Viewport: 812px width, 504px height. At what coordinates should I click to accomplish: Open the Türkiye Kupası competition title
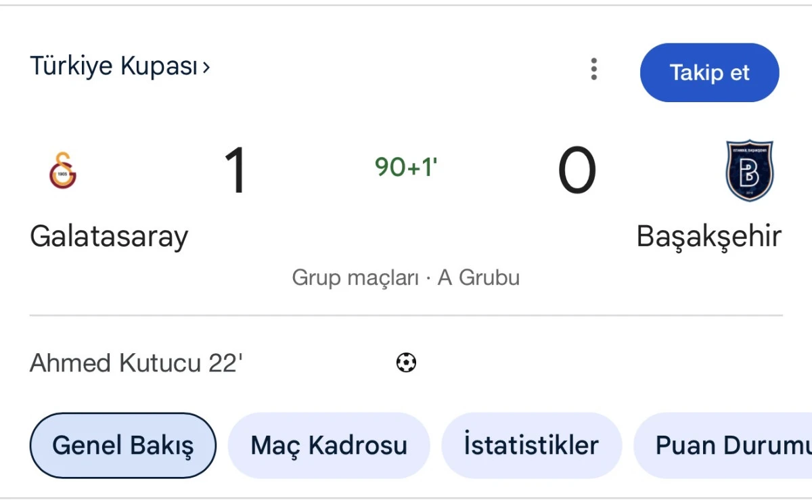[x=114, y=66]
